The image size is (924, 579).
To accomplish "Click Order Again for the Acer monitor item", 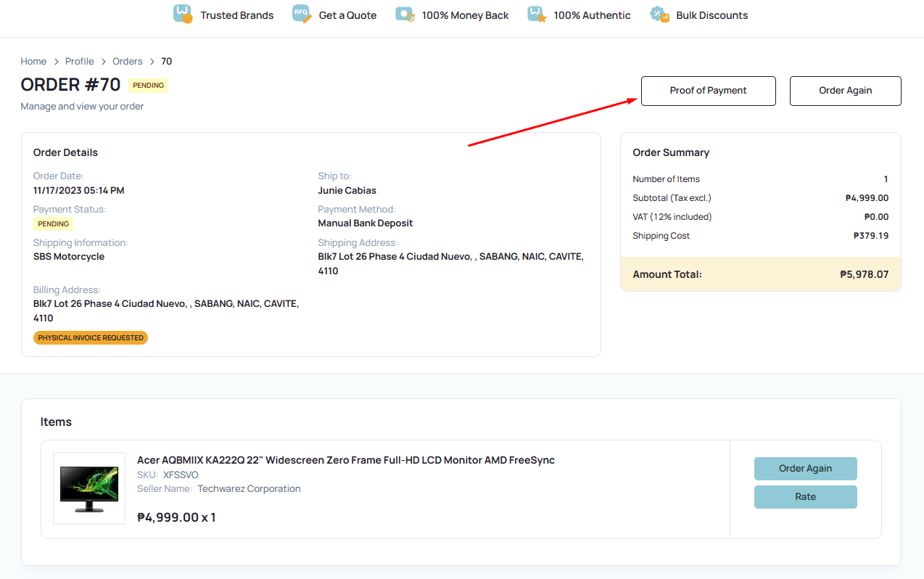I will click(x=806, y=469).
